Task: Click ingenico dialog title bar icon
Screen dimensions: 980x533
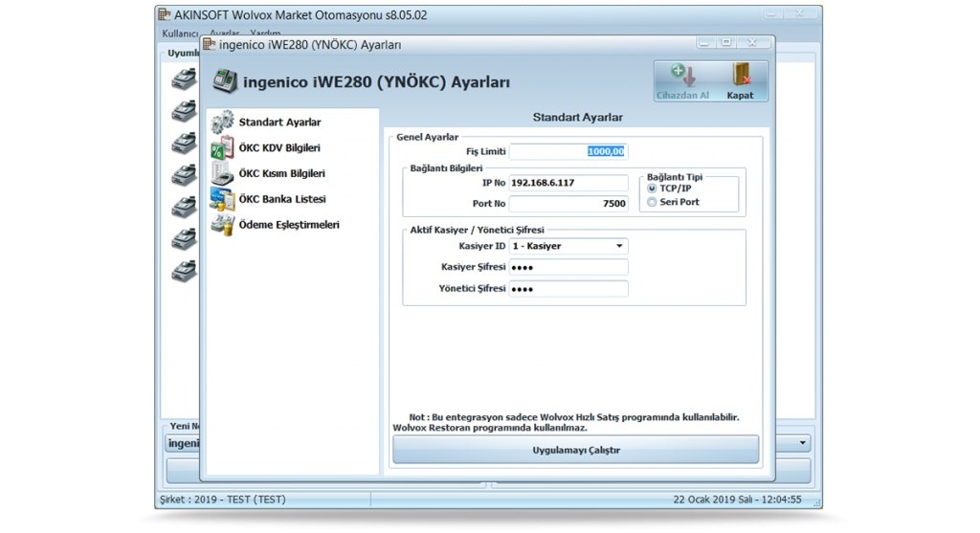Action: [210, 44]
